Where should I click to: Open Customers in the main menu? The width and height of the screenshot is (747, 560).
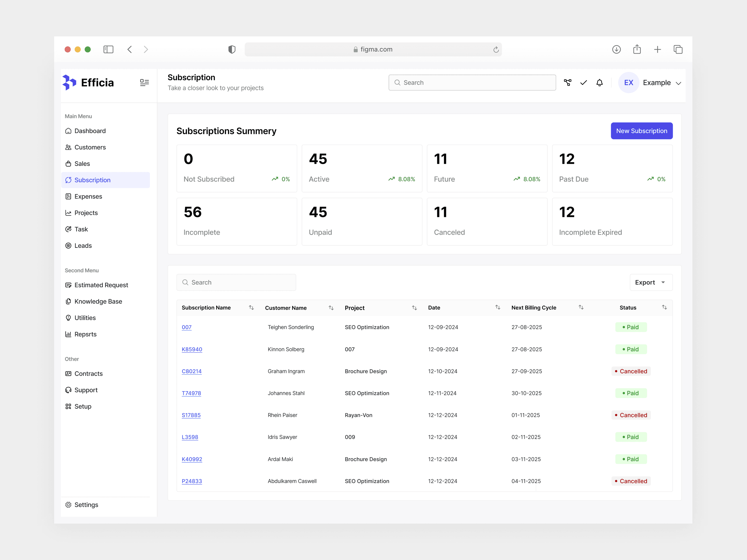coord(90,147)
